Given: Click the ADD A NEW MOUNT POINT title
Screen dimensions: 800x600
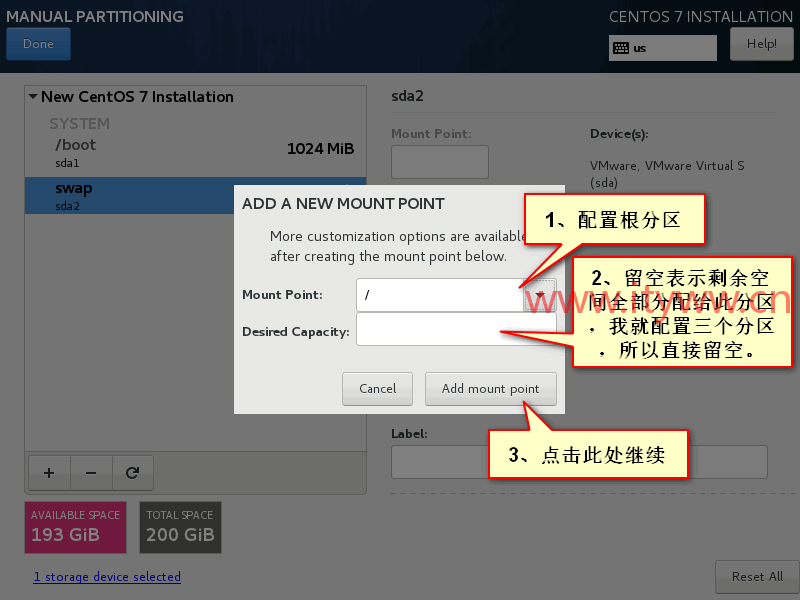Looking at the screenshot, I should [343, 204].
